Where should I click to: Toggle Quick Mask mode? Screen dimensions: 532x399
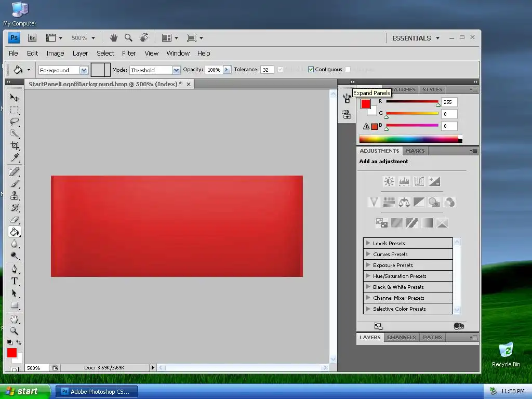point(14,369)
